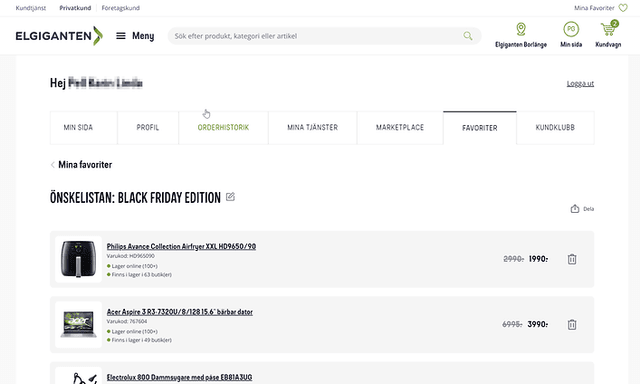Edit the wishlist name pencil icon

click(x=230, y=197)
